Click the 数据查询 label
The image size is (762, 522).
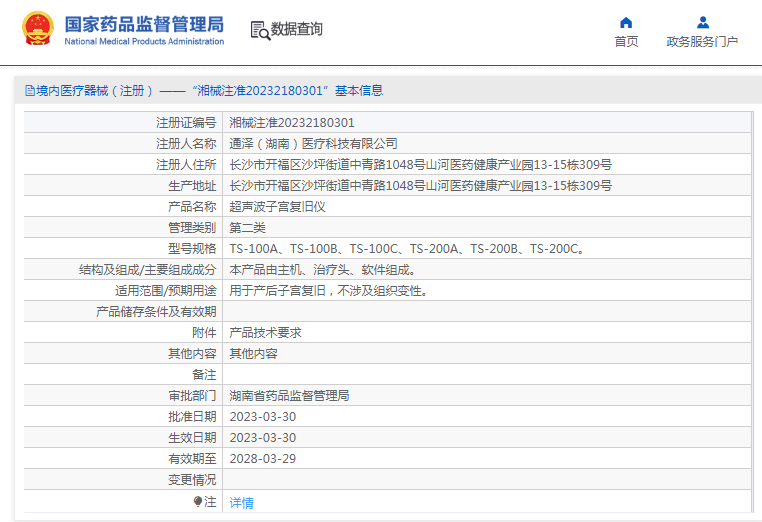point(296,29)
